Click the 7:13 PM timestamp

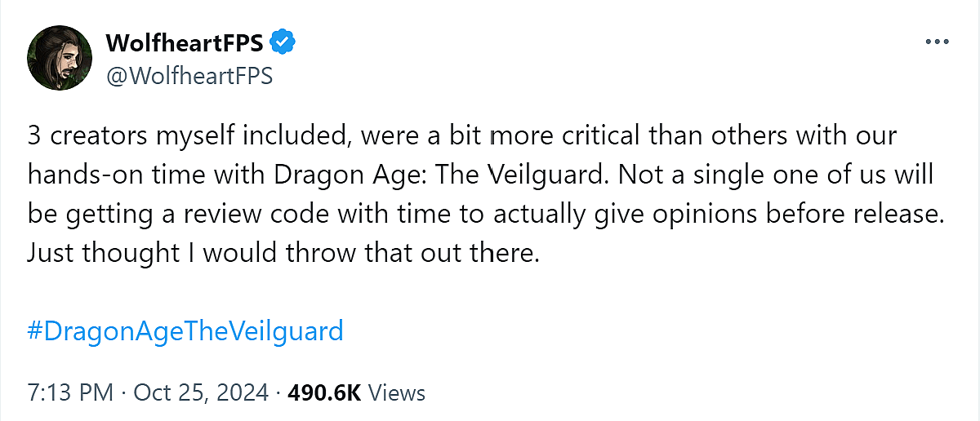click(70, 392)
